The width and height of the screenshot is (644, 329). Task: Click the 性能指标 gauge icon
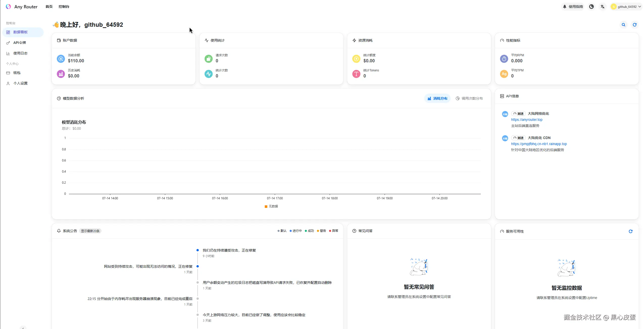502,40
